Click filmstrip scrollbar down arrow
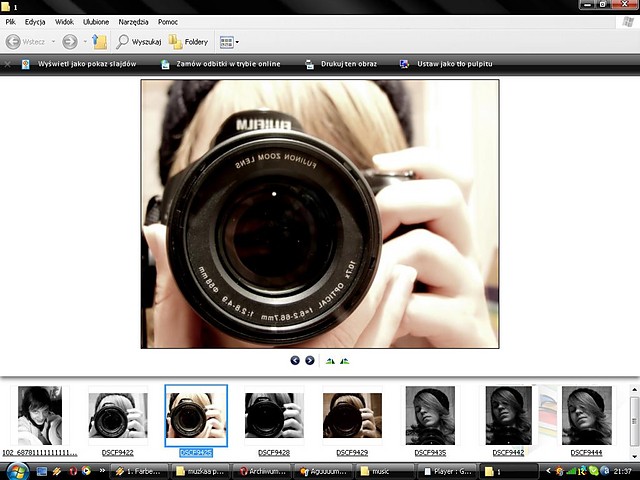640x480 pixels. click(x=634, y=456)
